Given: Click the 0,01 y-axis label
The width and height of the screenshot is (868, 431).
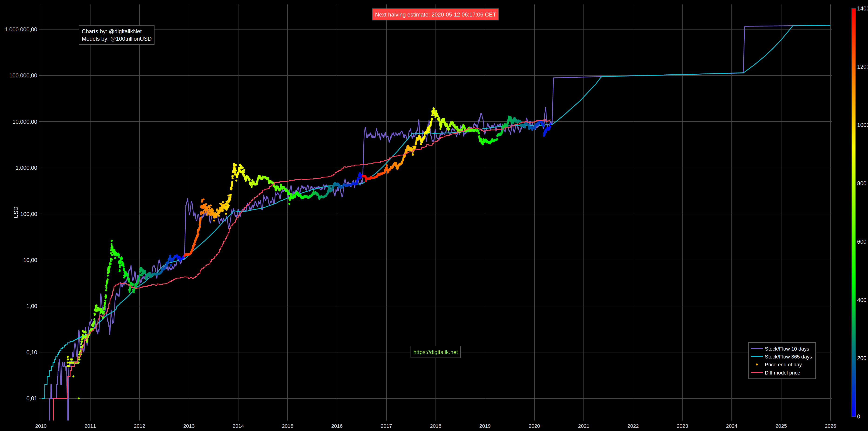Looking at the screenshot, I should (x=32, y=398).
